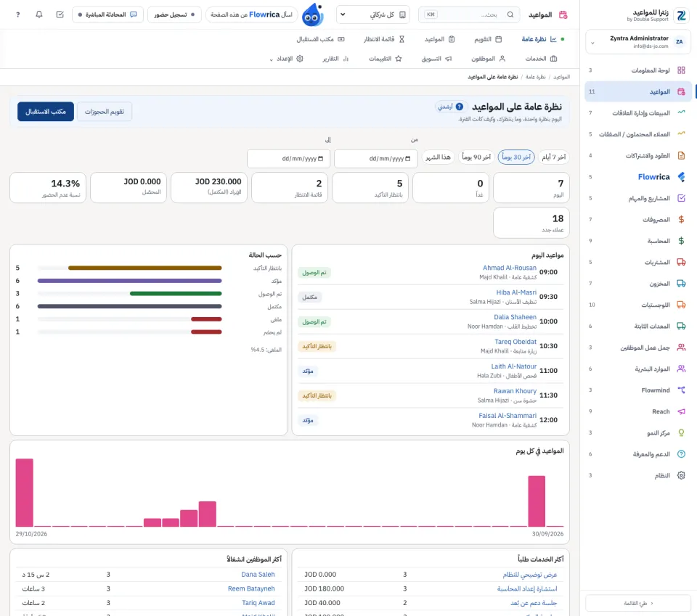The width and height of the screenshot is (697, 616).
Task: Open the التقارير reports tab
Action: click(x=335, y=59)
